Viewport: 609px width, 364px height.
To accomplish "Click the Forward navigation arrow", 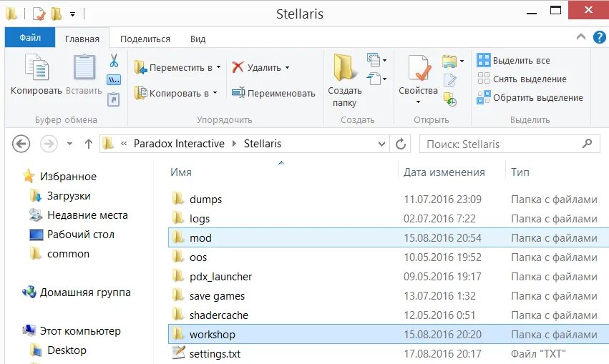I will tap(49, 144).
